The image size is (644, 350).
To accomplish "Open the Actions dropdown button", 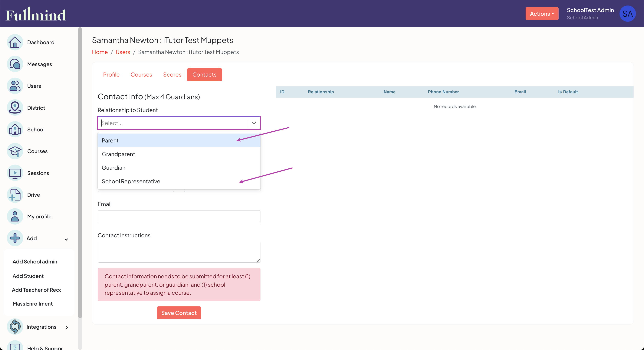I will [x=542, y=14].
